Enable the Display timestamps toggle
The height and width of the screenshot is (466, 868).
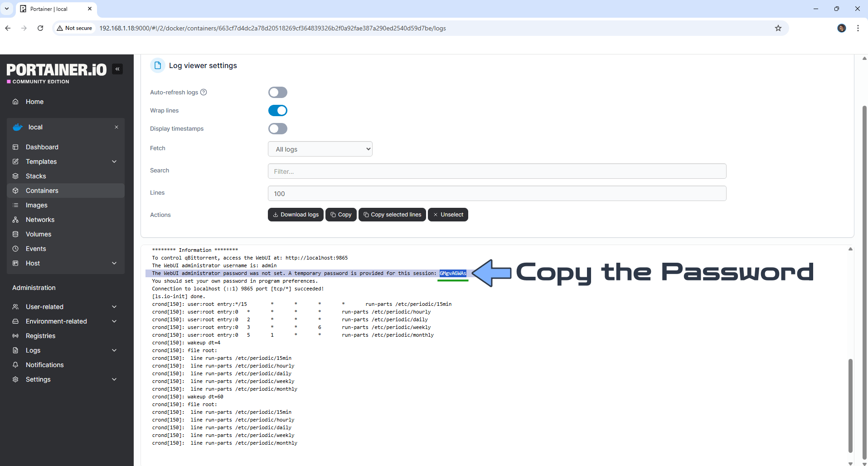tap(277, 129)
